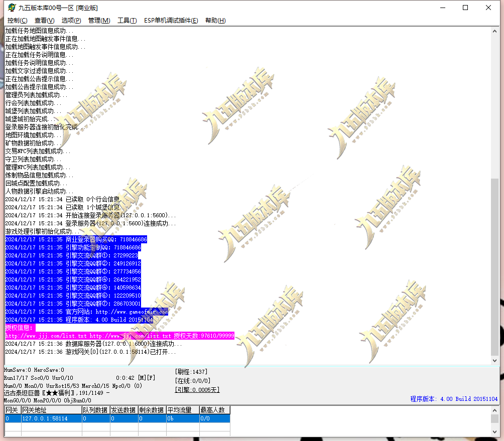Image resolution: width=504 pixels, height=441 pixels.
Task: Click the Run17/17 Soc0/0 Usr0/10 status line
Action: (39, 378)
